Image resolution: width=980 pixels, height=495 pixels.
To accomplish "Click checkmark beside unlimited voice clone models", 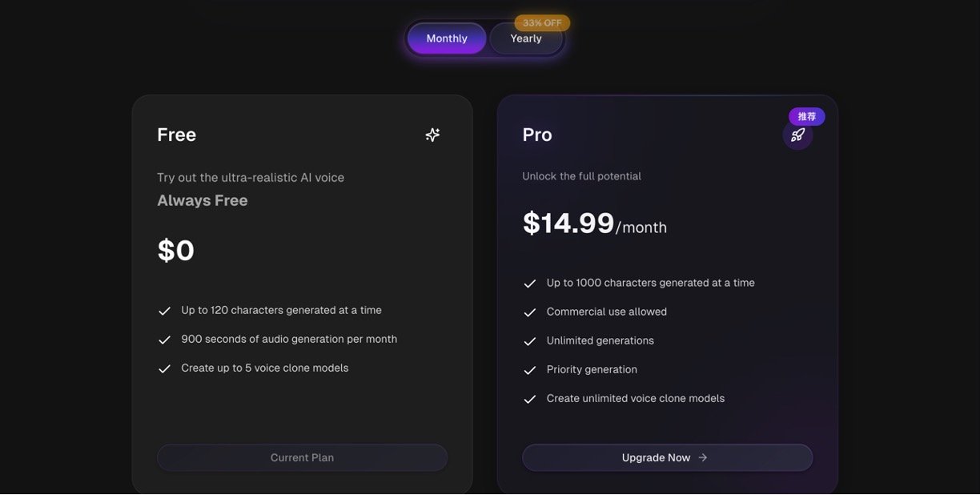I will [529, 399].
